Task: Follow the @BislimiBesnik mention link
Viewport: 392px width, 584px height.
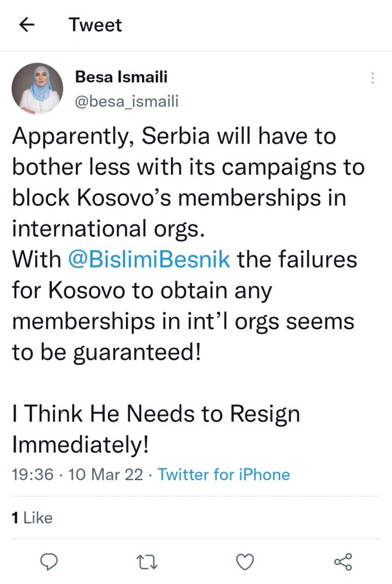Action: point(149,259)
